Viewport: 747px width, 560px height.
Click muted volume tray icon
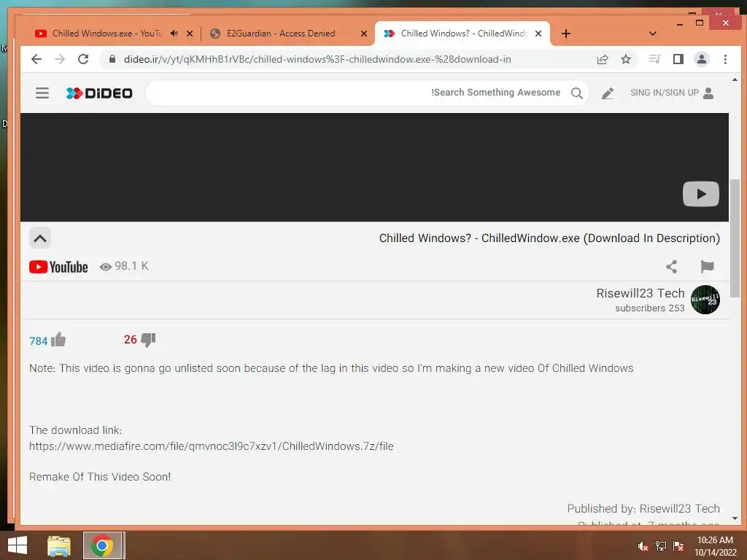click(x=643, y=546)
